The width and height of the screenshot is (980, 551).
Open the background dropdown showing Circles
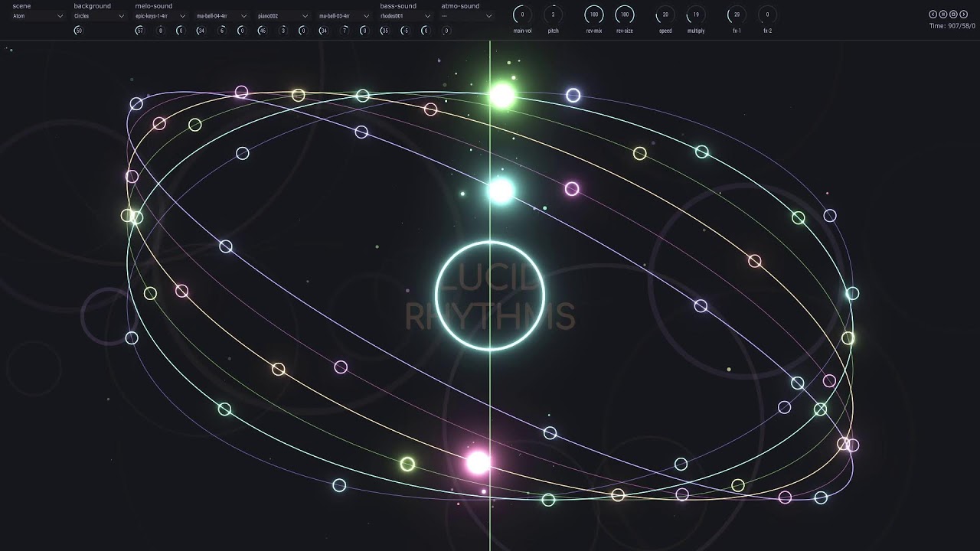(100, 15)
